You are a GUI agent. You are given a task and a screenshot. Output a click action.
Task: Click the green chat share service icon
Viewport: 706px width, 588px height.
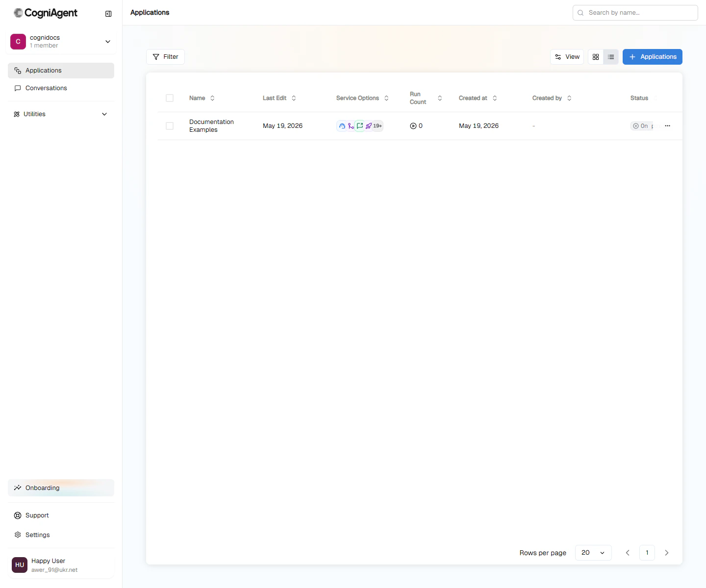pyautogui.click(x=360, y=126)
